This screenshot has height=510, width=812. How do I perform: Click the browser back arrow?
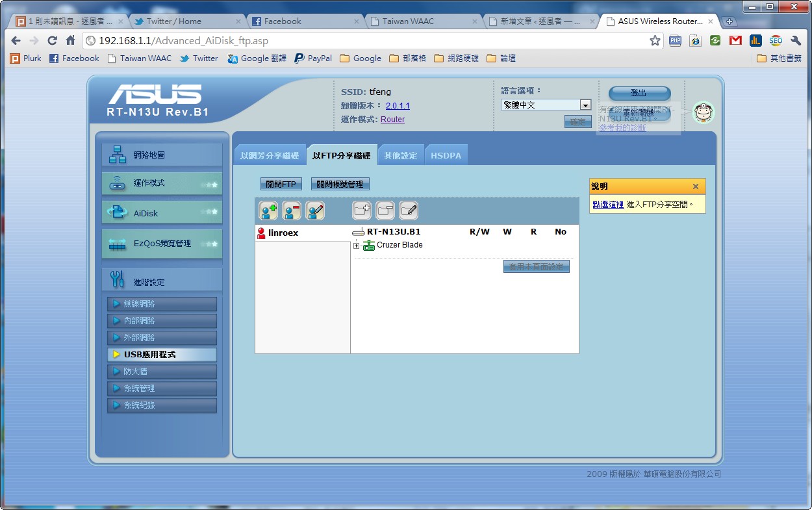pyautogui.click(x=16, y=40)
